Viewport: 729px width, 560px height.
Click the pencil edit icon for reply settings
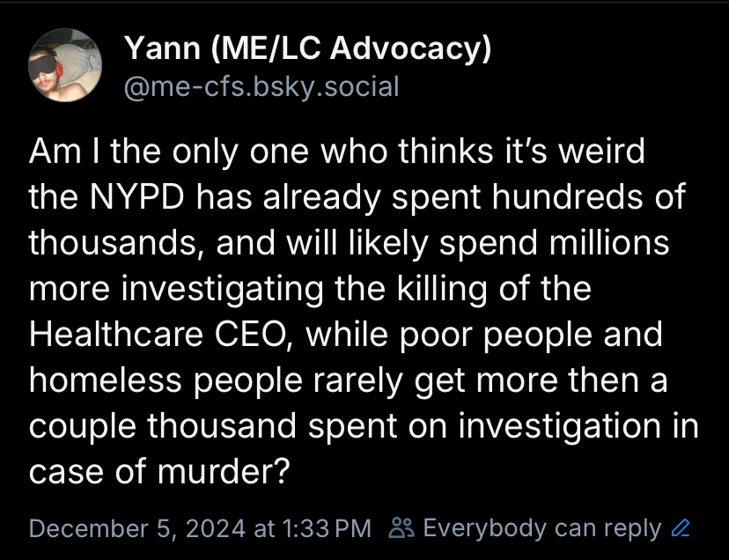coord(680,529)
